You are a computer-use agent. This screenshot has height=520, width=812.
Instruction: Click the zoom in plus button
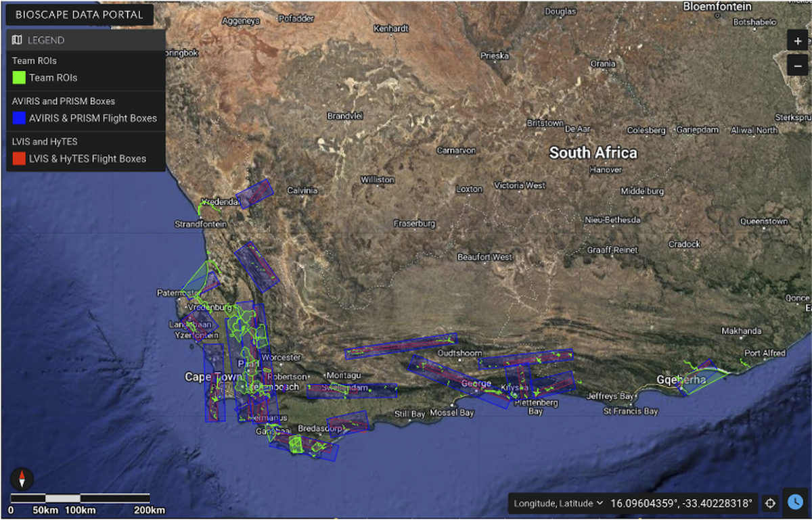coord(797,41)
